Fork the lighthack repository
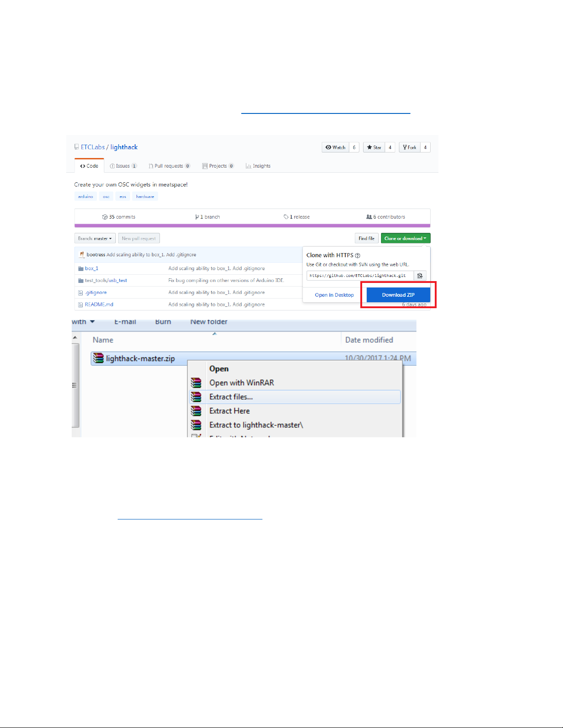 click(x=409, y=147)
